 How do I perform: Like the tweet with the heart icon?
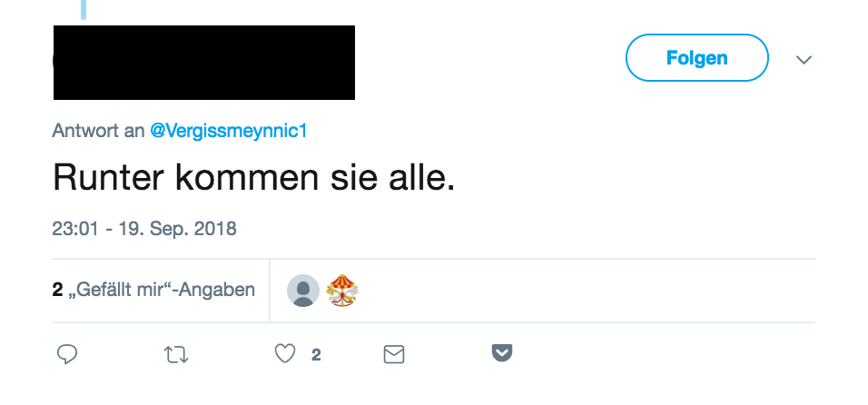[285, 353]
